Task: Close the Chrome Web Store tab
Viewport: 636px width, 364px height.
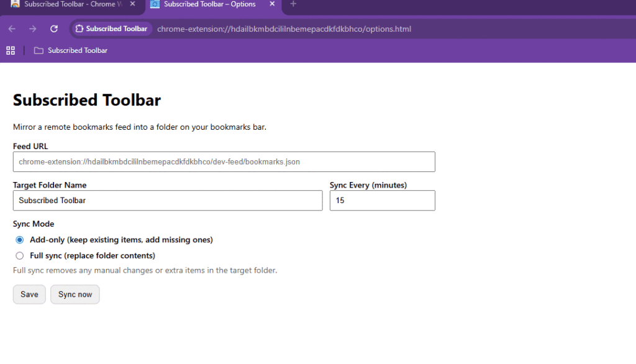Action: pyautogui.click(x=132, y=4)
